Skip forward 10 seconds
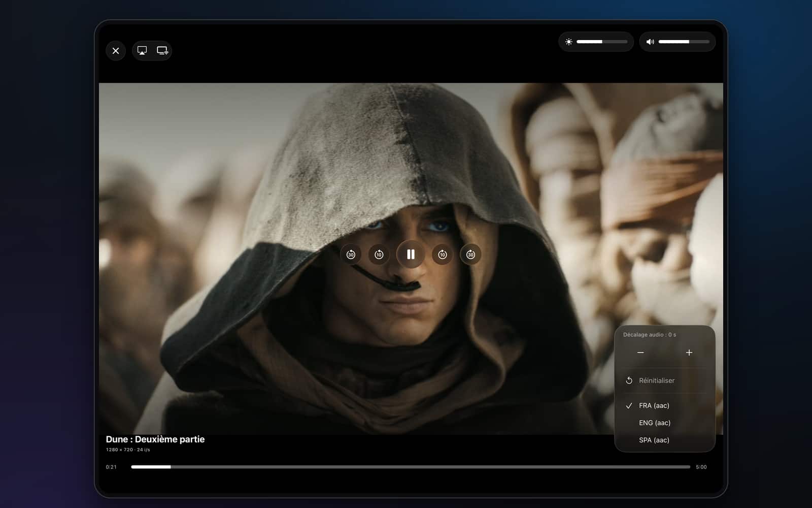 coord(443,255)
